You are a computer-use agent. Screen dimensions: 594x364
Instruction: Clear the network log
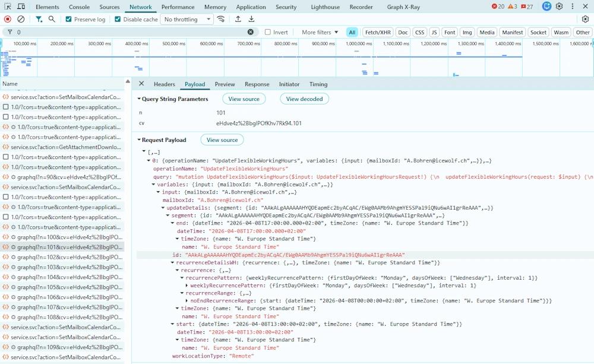pyautogui.click(x=21, y=19)
